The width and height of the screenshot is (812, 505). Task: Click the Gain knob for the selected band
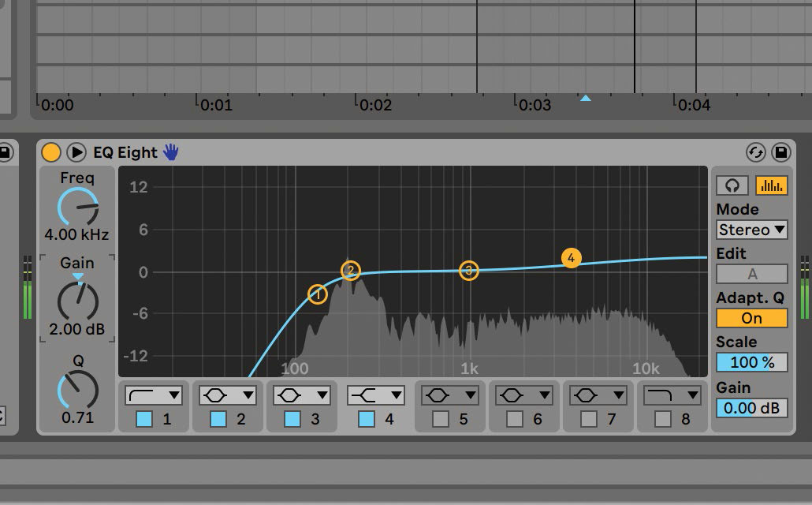coord(78,301)
